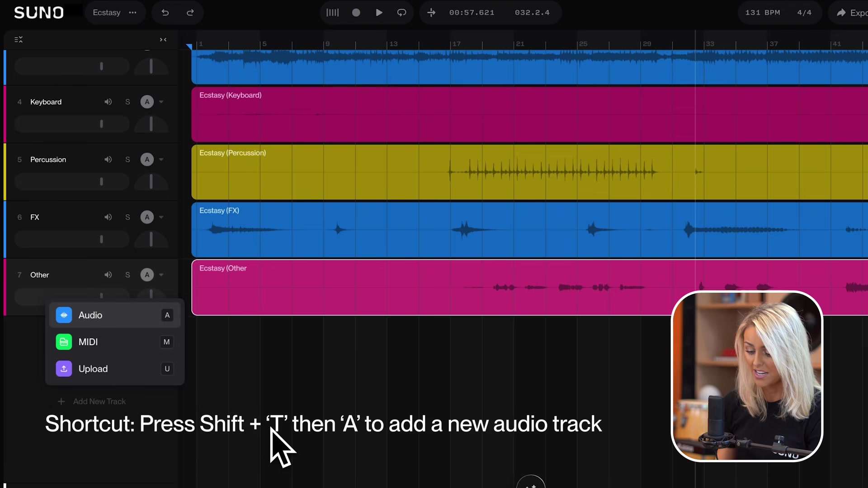This screenshot has width=868, height=488.
Task: Click bar 5 on the timeline ruler
Action: (x=264, y=44)
